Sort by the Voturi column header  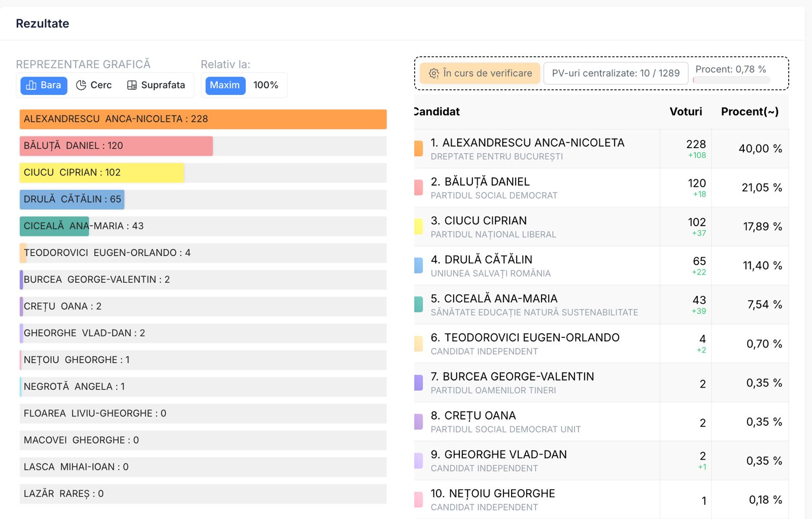point(685,112)
